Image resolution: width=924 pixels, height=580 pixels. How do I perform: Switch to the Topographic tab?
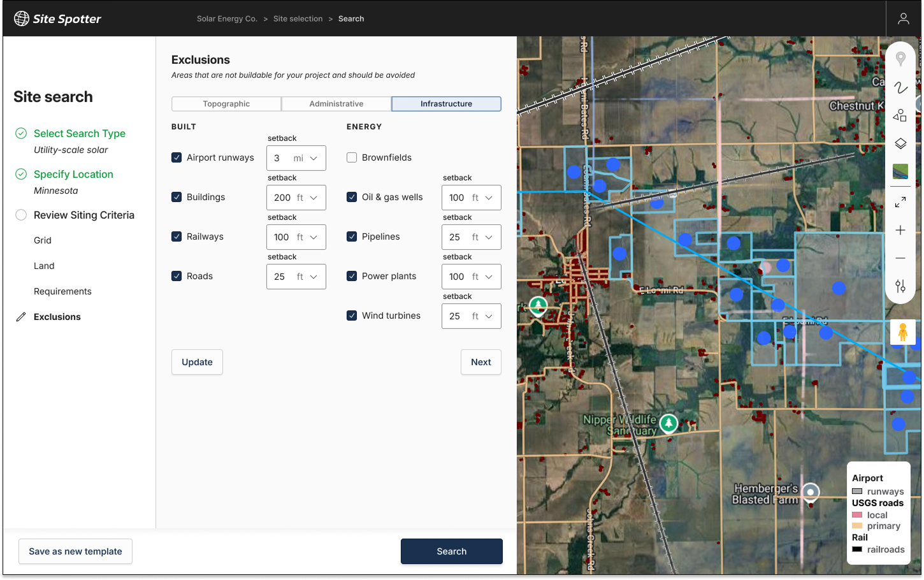pyautogui.click(x=226, y=104)
